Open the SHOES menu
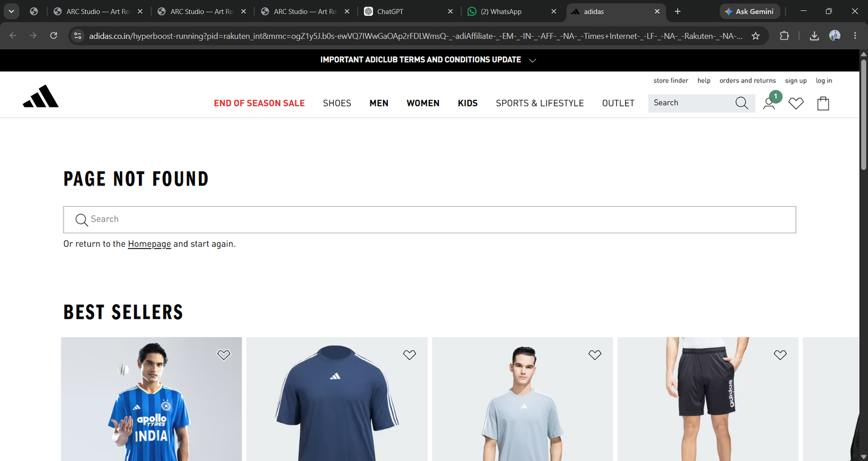868x461 pixels. 337,103
